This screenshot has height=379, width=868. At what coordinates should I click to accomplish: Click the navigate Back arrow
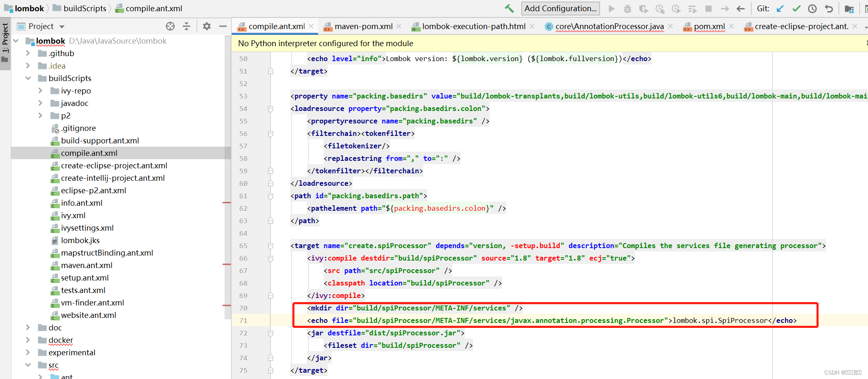740,9
